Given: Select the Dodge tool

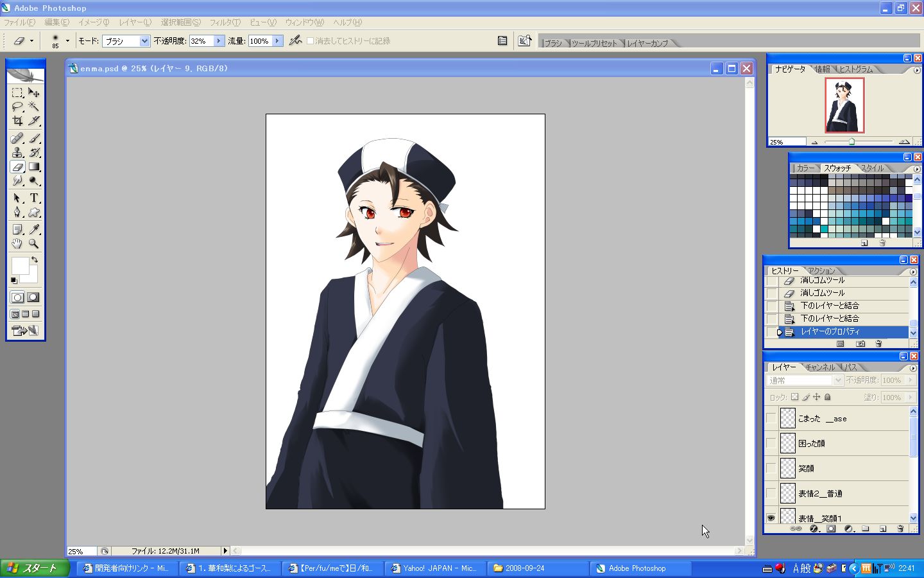Looking at the screenshot, I should [34, 181].
